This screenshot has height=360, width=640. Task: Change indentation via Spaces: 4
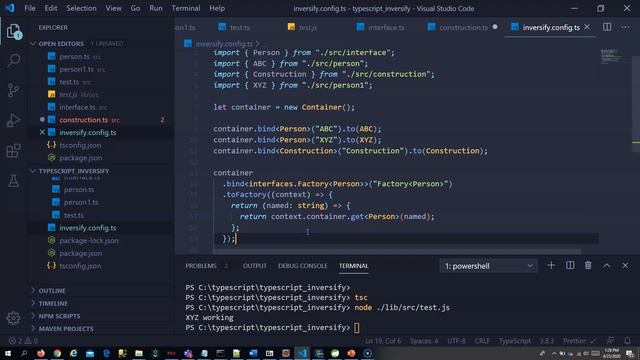click(424, 341)
